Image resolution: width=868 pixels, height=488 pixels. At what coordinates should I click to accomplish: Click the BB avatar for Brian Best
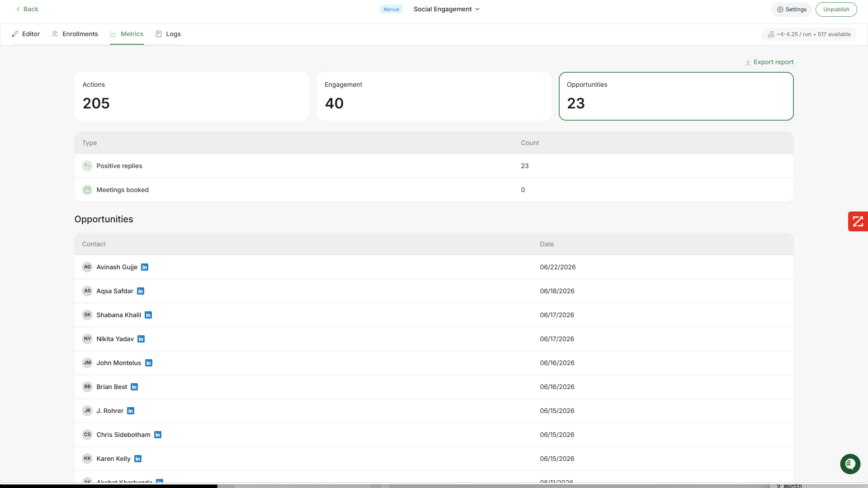pyautogui.click(x=87, y=387)
